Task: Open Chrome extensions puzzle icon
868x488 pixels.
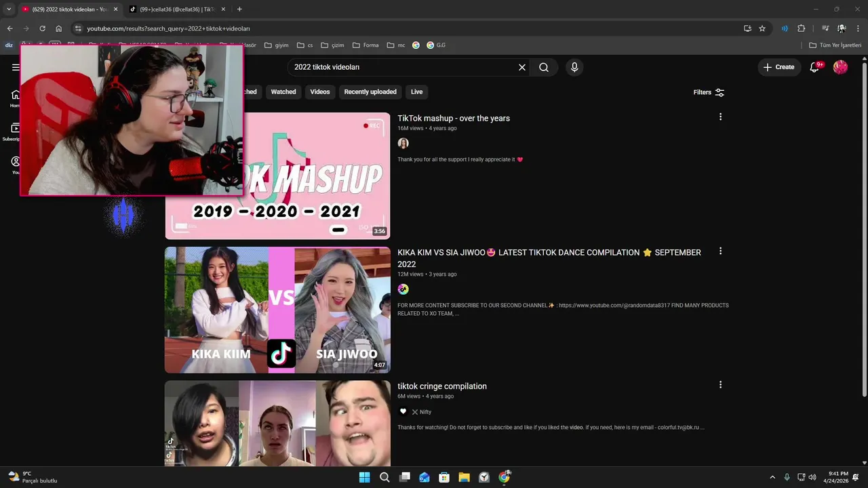Action: 801,28
